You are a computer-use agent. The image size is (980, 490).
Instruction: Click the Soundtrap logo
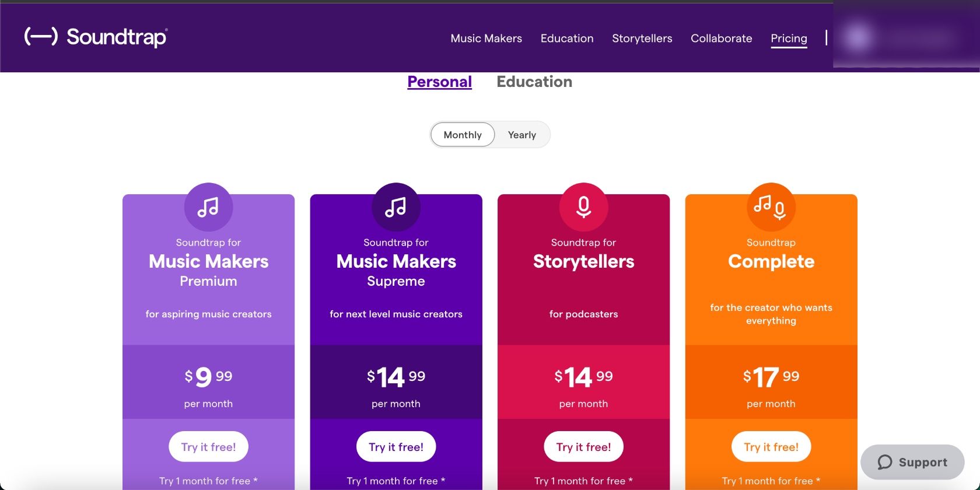coord(96,37)
